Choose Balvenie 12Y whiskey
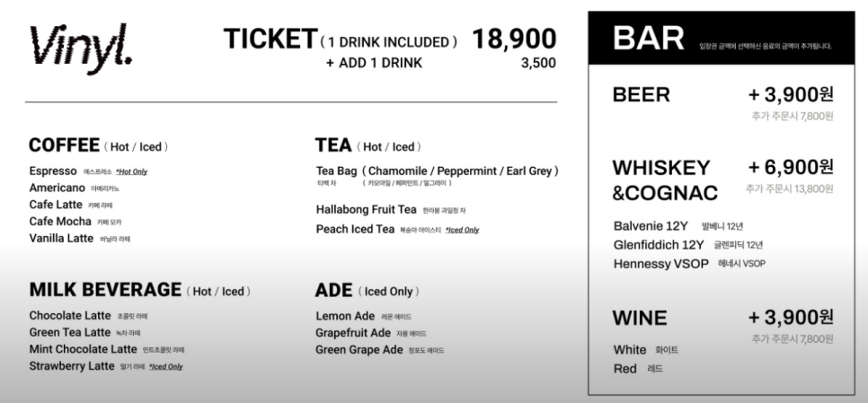 651,226
